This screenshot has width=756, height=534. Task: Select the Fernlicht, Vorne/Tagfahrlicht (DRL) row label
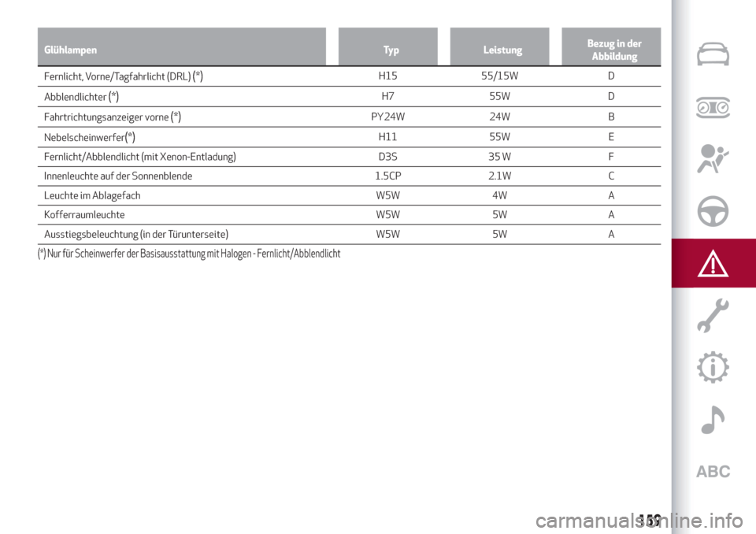tap(124, 76)
